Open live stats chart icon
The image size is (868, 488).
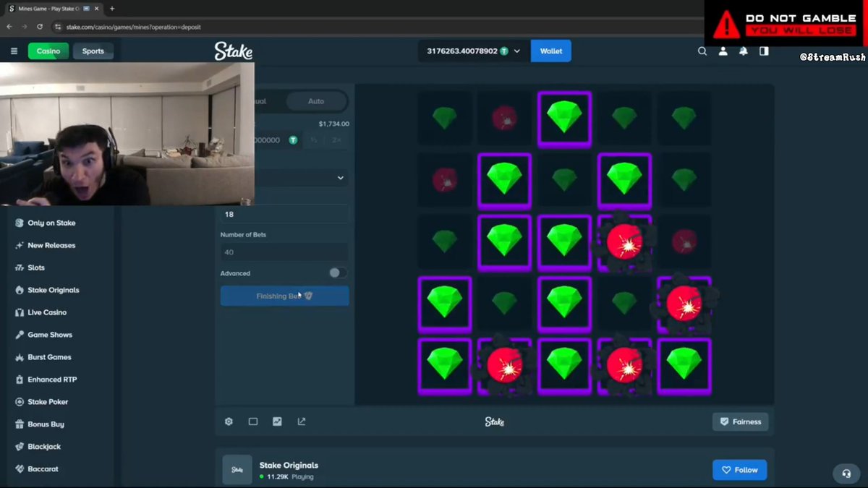(x=277, y=421)
